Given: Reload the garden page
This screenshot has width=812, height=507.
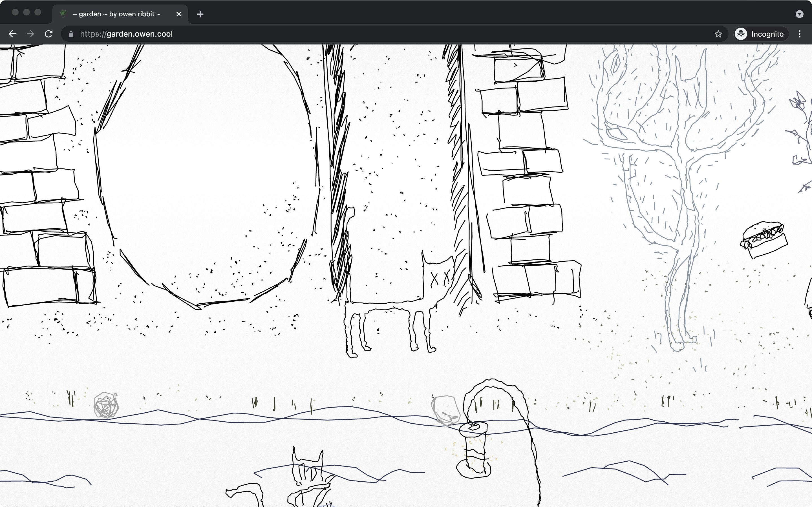Looking at the screenshot, I should (x=49, y=34).
